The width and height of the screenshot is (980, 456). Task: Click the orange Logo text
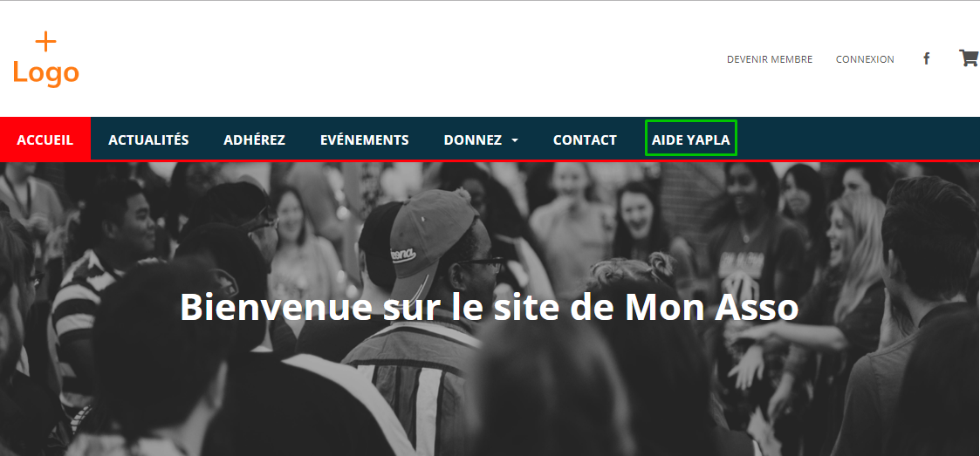(45, 74)
